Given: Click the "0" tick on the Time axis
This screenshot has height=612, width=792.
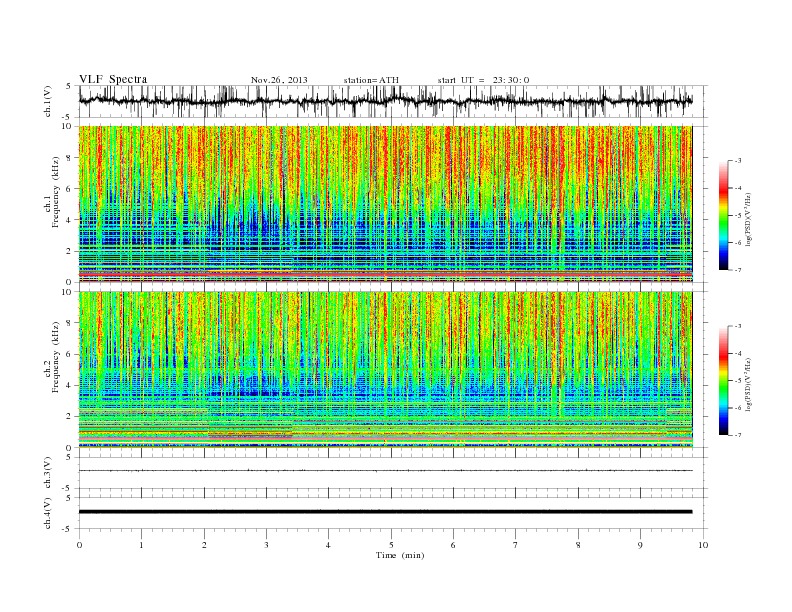Looking at the screenshot, I should (79, 545).
